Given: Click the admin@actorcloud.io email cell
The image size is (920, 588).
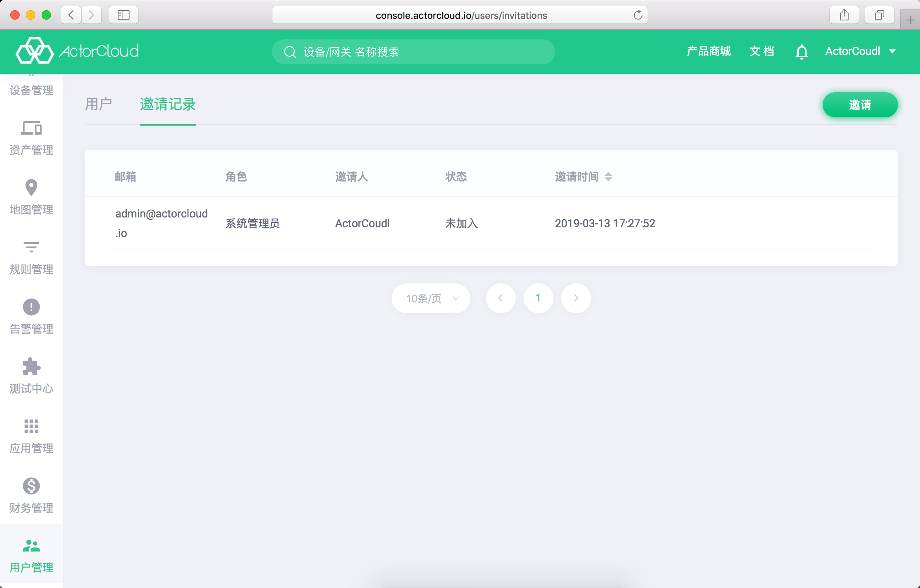Looking at the screenshot, I should 161,223.
